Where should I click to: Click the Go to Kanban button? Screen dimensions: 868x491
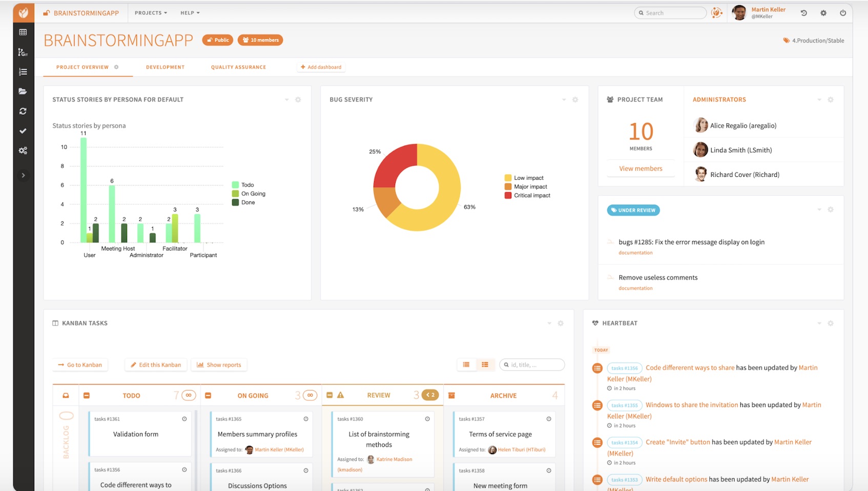tap(80, 365)
